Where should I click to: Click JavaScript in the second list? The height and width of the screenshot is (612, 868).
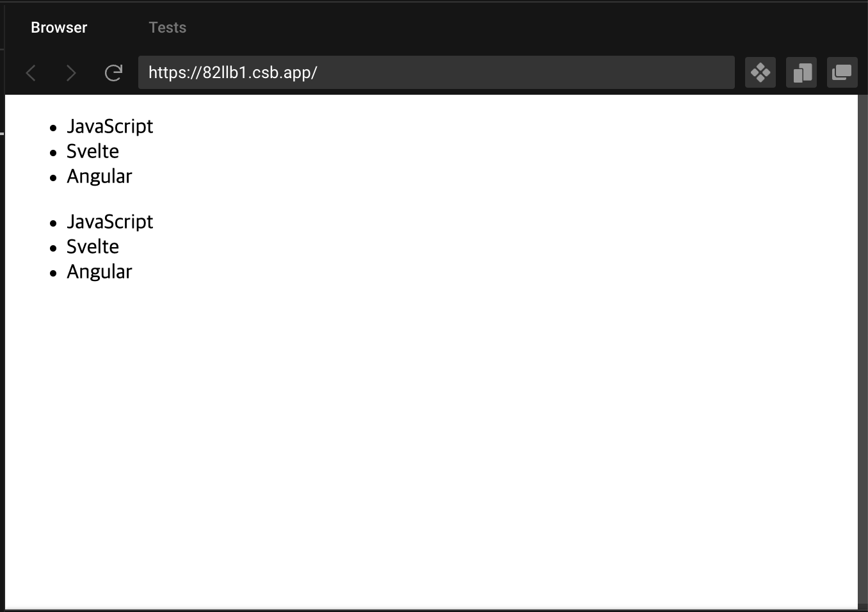(110, 221)
